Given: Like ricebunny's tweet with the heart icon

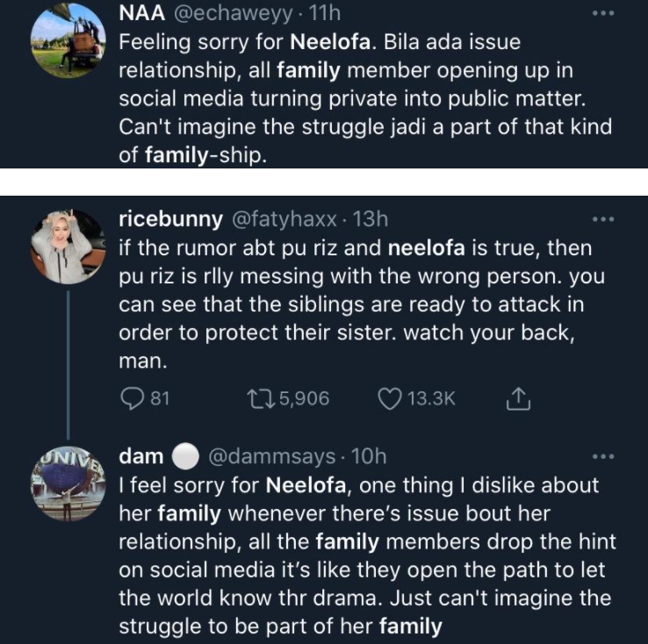Looking at the screenshot, I should click(x=387, y=399).
